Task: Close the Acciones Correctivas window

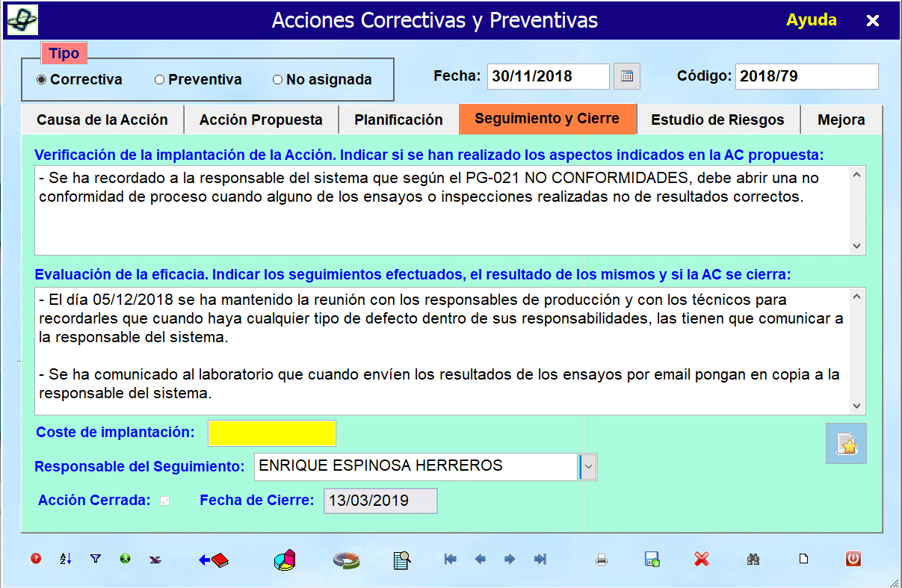Action: click(x=872, y=21)
